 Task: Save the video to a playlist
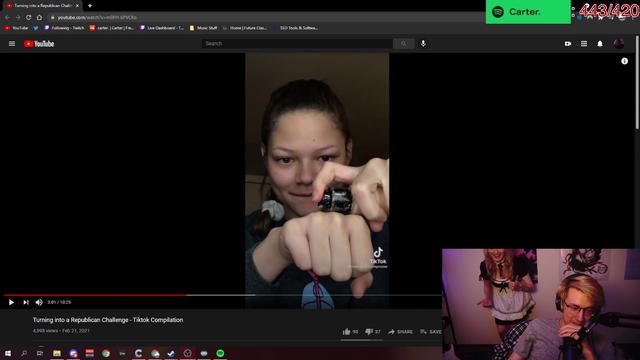(x=431, y=332)
